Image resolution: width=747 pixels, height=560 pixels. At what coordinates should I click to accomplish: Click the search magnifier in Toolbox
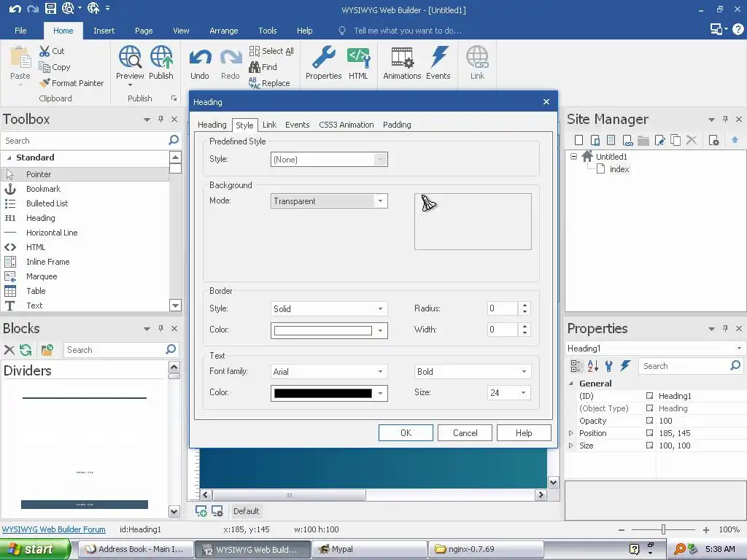tap(174, 140)
